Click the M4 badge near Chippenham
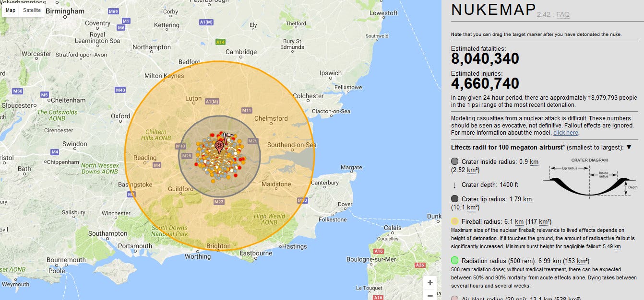The image size is (644, 300). click(x=55, y=152)
